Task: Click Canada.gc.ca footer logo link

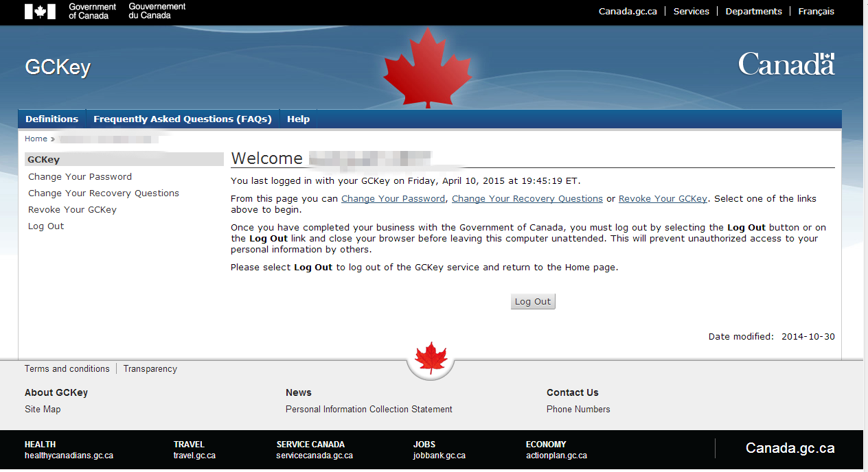Action: point(790,448)
